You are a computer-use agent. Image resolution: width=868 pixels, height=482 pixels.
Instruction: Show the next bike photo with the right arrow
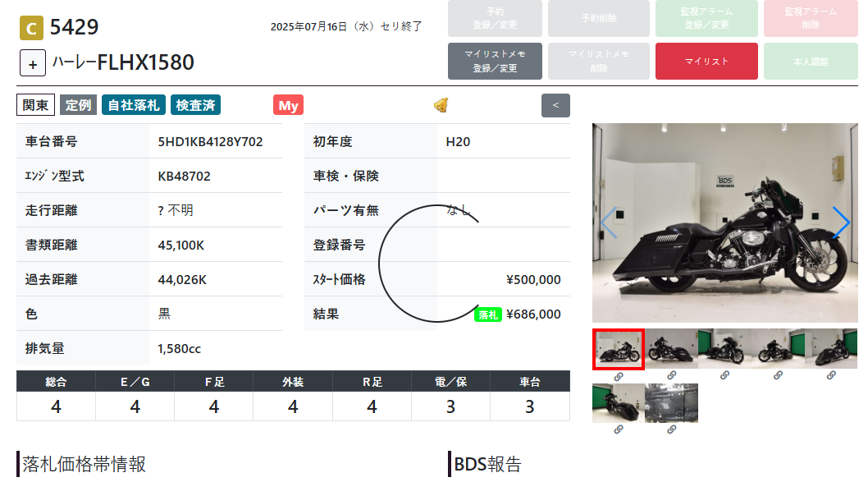[x=841, y=223]
